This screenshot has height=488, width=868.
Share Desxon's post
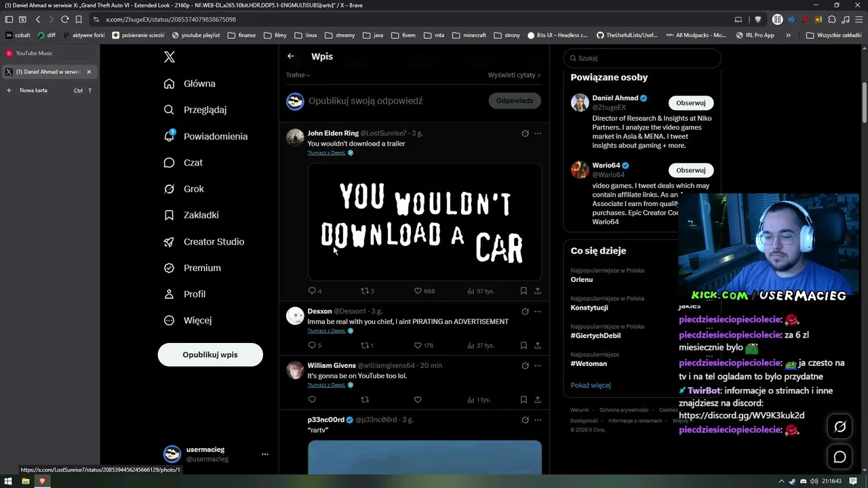pyautogui.click(x=538, y=345)
